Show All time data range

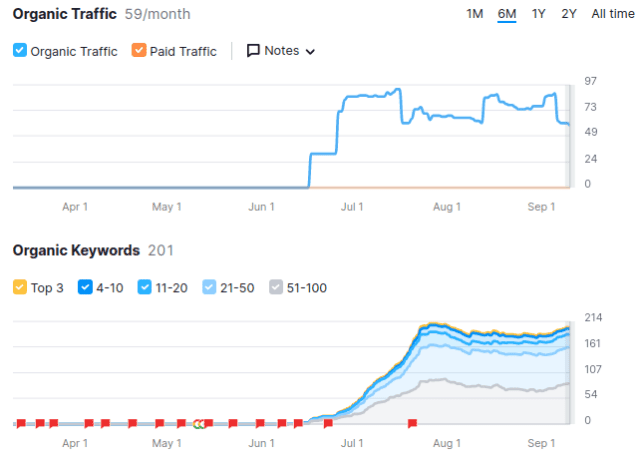pos(612,13)
